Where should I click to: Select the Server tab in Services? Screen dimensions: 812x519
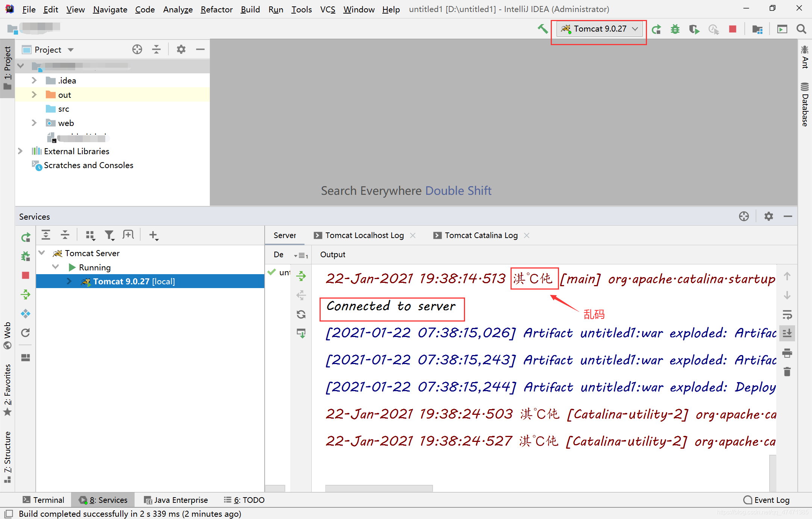tap(285, 235)
